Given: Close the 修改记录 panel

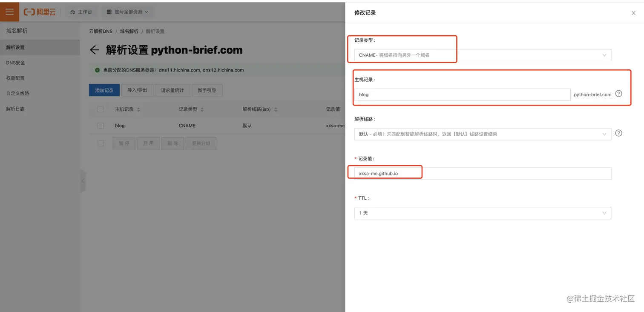Looking at the screenshot, I should tap(633, 13).
